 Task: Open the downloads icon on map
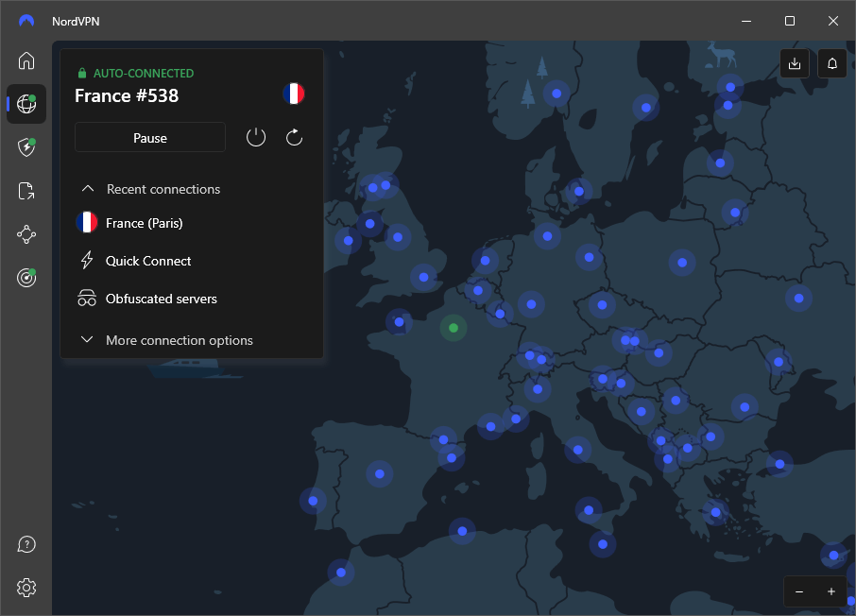(795, 63)
